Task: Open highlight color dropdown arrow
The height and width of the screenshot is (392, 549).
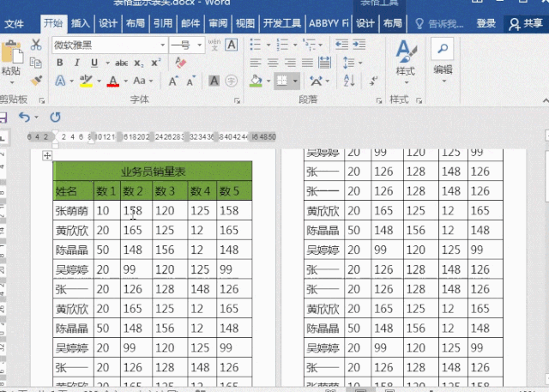Action: coord(100,81)
